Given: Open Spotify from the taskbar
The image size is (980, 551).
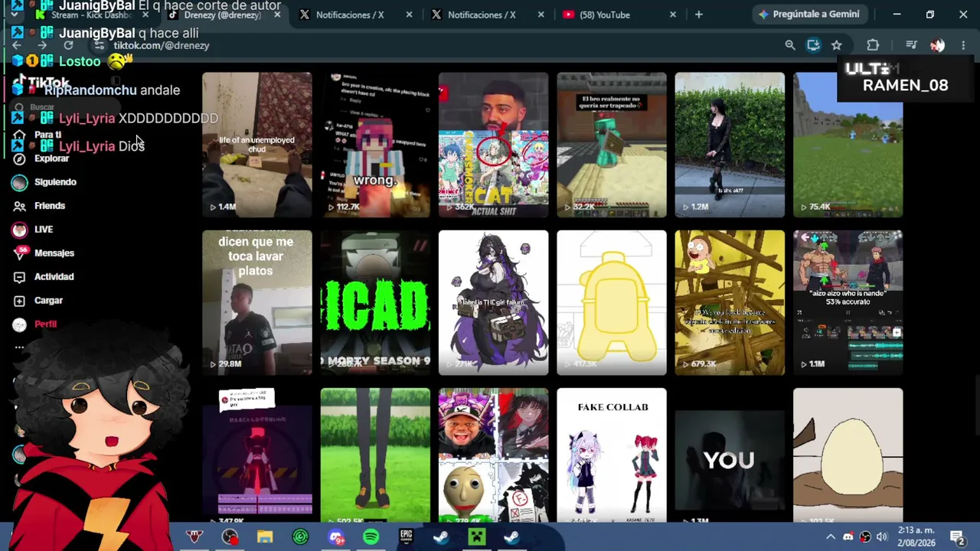Looking at the screenshot, I should click(371, 537).
